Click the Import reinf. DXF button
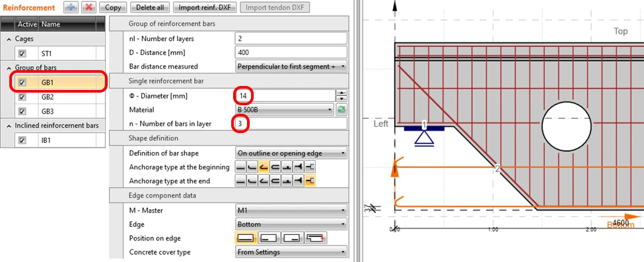The image size is (644, 262). point(205,7)
